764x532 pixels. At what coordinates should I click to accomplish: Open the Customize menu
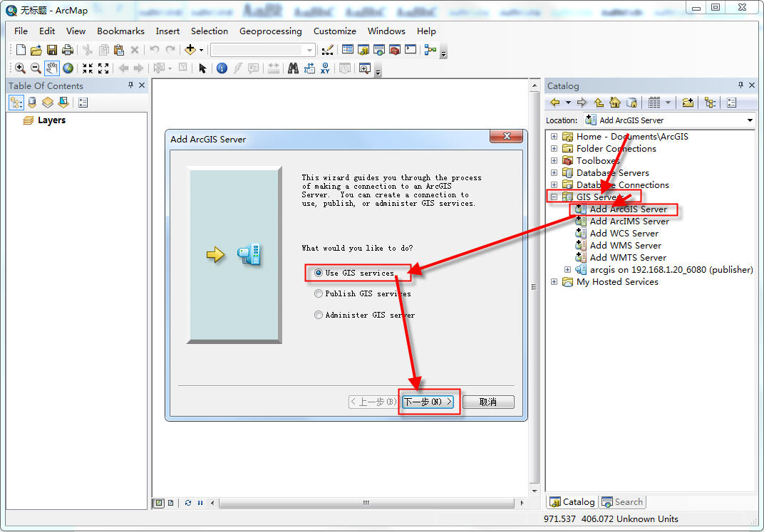click(x=335, y=31)
